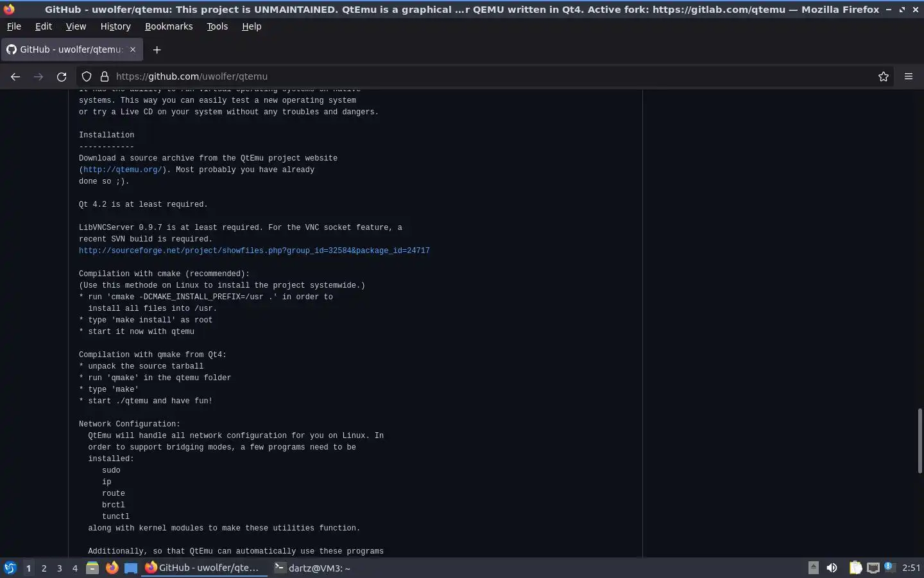The image size is (924, 578).
Task: Click 'Compilation with cmake (recommended):' text
Action: (164, 274)
